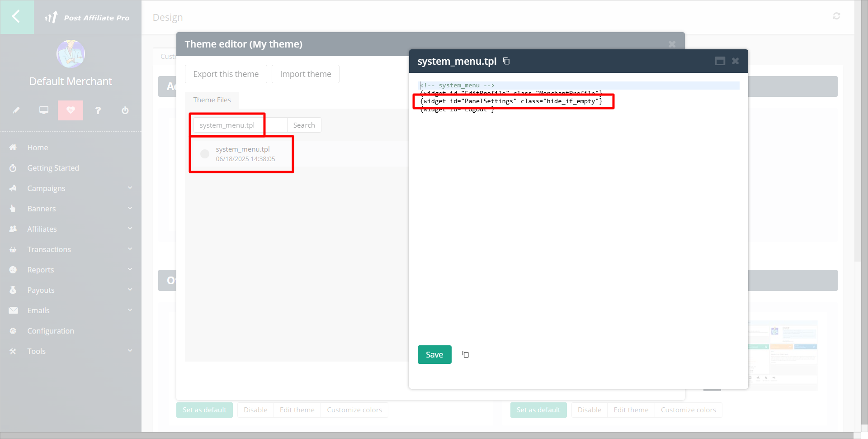Maximize the system_menu.tpl editor window
This screenshot has width=868, height=439.
[720, 61]
